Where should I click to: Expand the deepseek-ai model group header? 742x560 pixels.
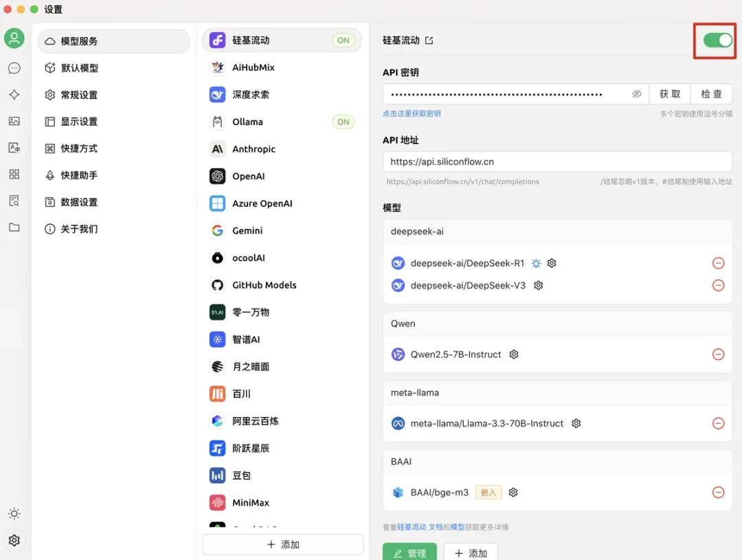[557, 232]
